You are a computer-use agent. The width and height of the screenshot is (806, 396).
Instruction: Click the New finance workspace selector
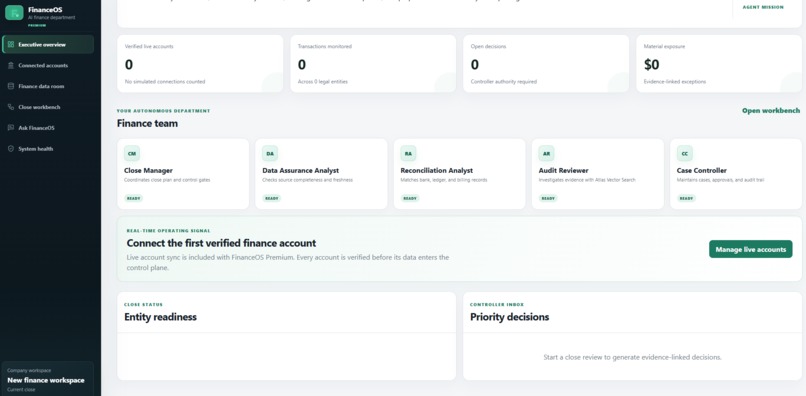(47, 379)
